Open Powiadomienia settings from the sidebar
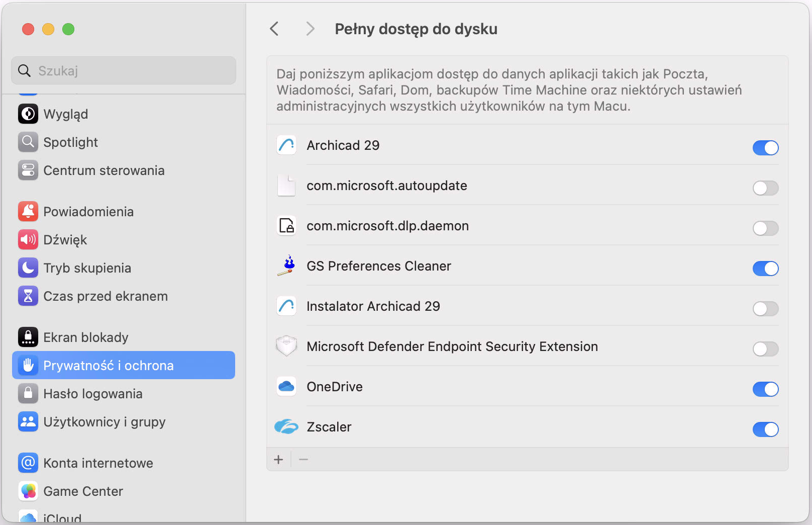 point(88,211)
